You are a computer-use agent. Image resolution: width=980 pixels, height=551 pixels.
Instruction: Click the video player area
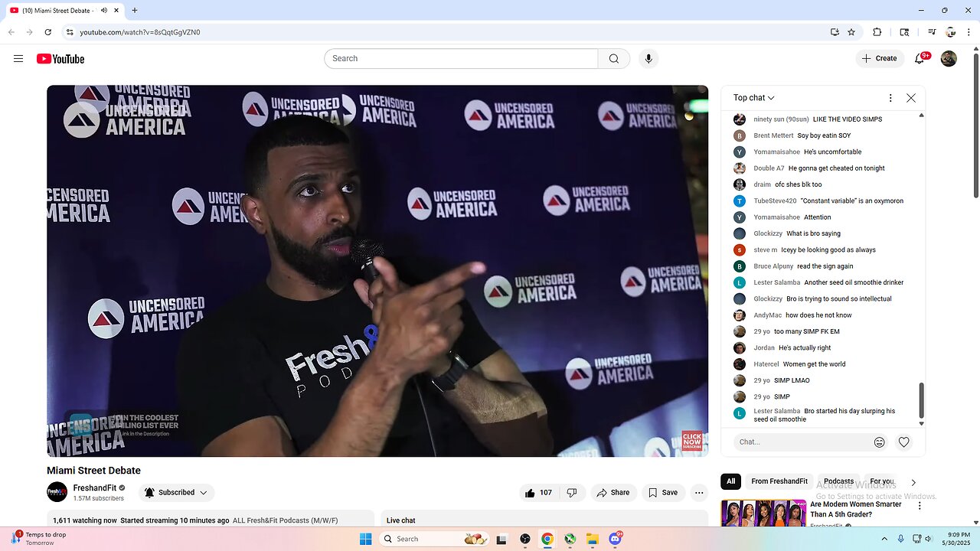(x=377, y=271)
